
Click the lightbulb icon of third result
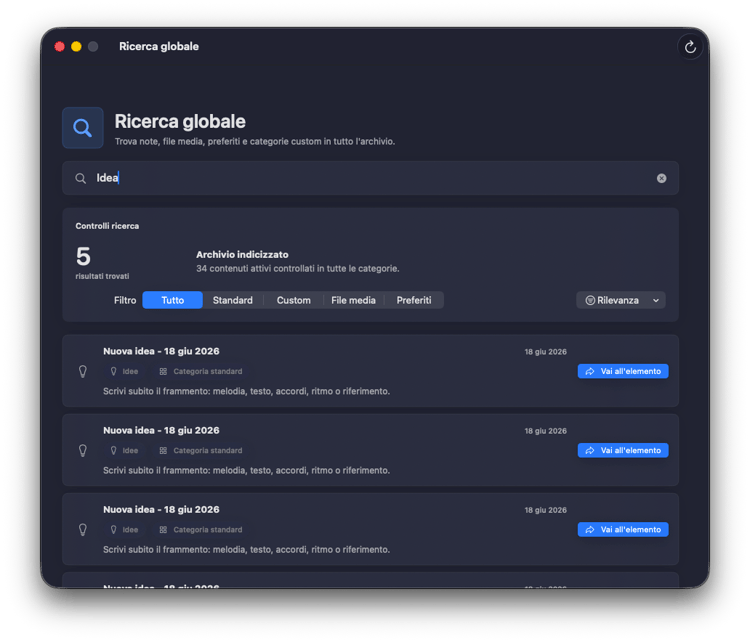83,530
